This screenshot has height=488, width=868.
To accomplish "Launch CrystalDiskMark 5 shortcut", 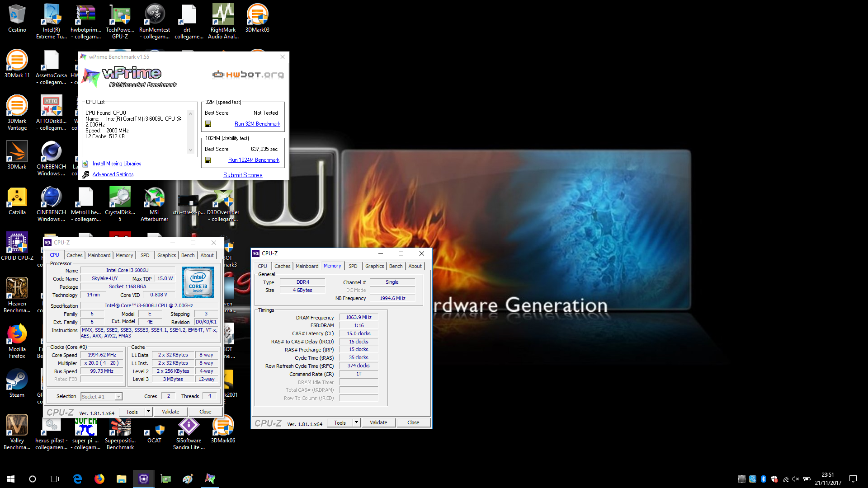I will coord(120,204).
